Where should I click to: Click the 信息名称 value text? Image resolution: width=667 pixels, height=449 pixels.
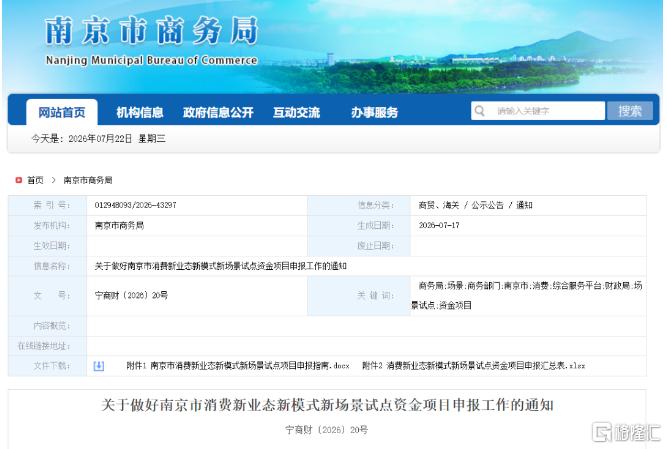[x=220, y=266]
